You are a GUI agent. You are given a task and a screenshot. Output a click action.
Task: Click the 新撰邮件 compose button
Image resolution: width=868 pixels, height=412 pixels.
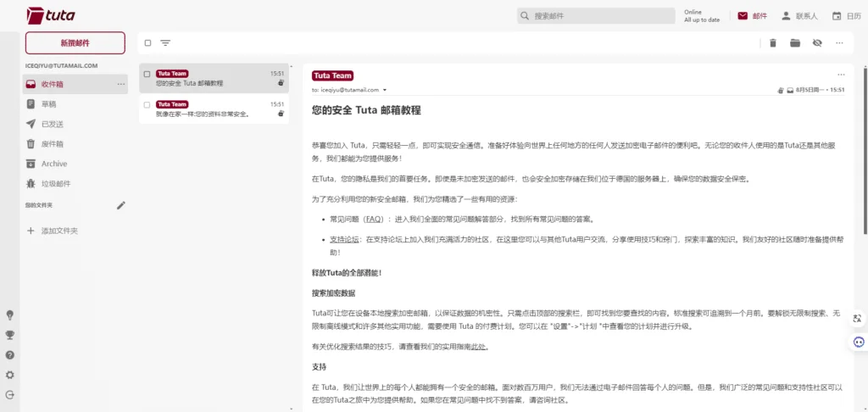click(x=75, y=42)
